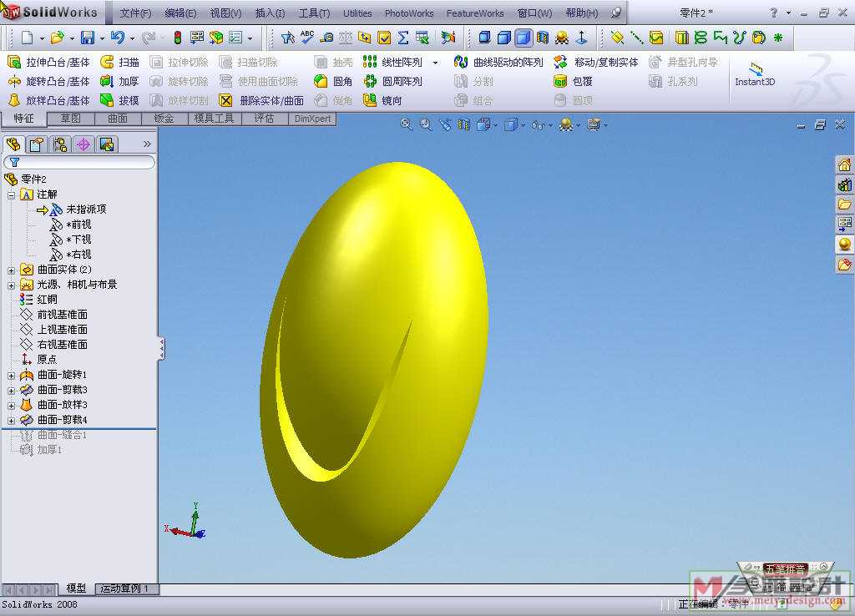Open the PhotoWorks menu
This screenshot has width=855, height=616.
(x=409, y=13)
